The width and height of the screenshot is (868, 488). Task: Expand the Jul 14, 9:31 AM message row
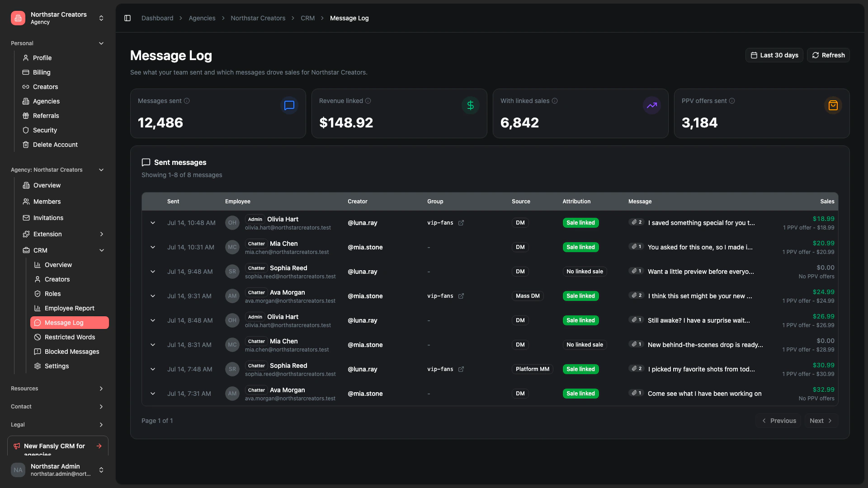point(153,296)
